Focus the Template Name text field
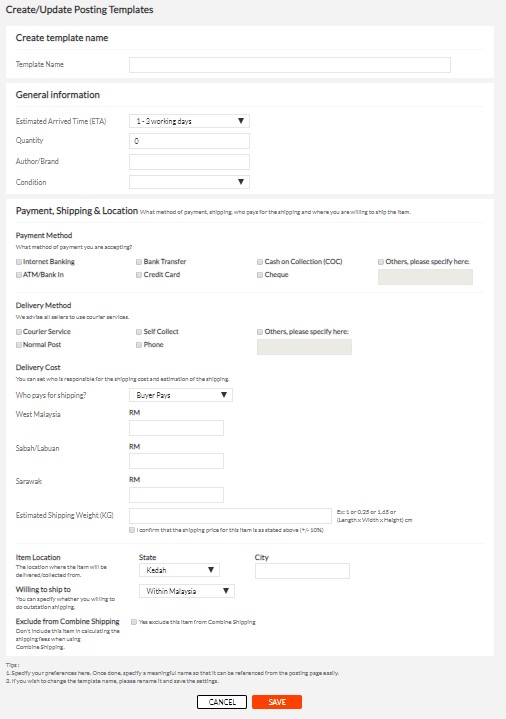 click(x=290, y=65)
